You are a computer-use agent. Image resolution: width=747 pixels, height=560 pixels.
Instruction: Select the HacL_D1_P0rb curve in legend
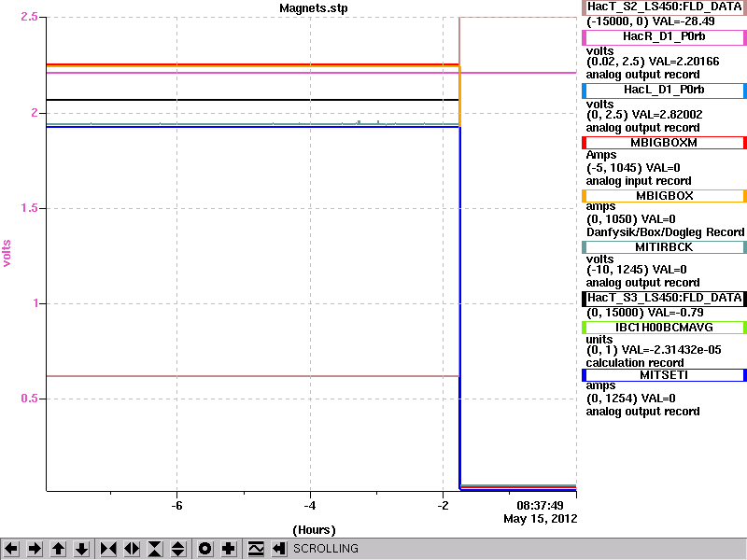point(664,90)
